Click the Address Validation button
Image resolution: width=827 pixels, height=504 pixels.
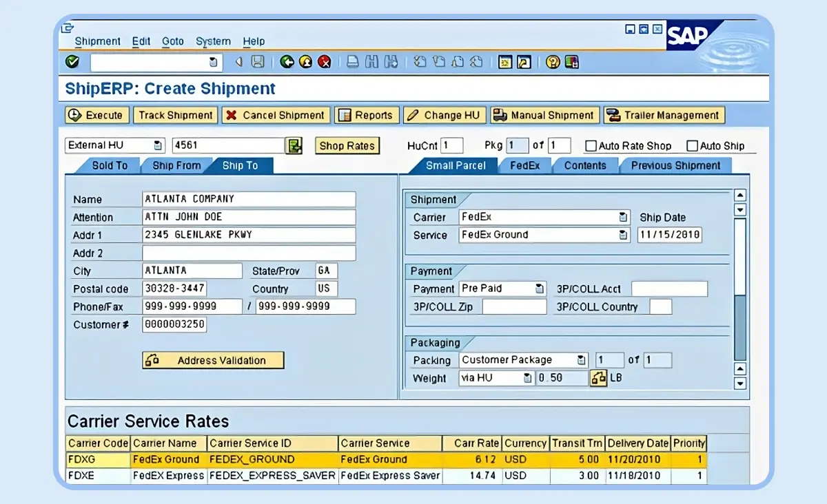[x=213, y=360]
